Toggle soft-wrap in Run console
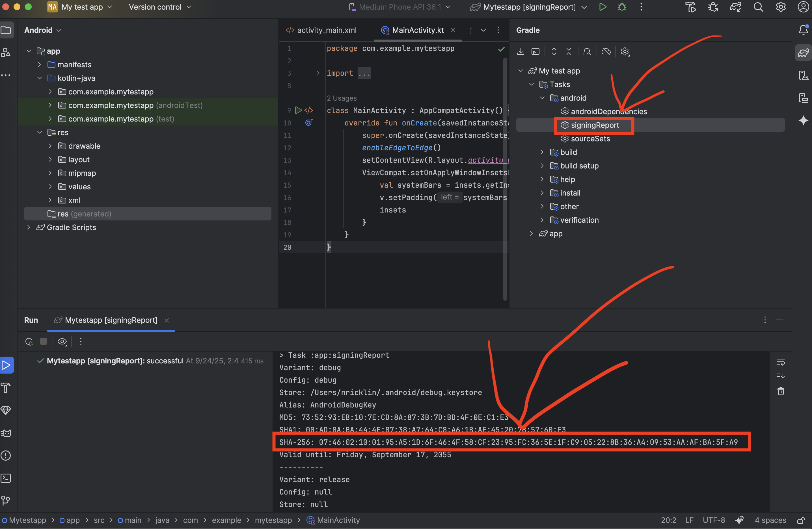Screen dimensions: 812x529 (781, 362)
